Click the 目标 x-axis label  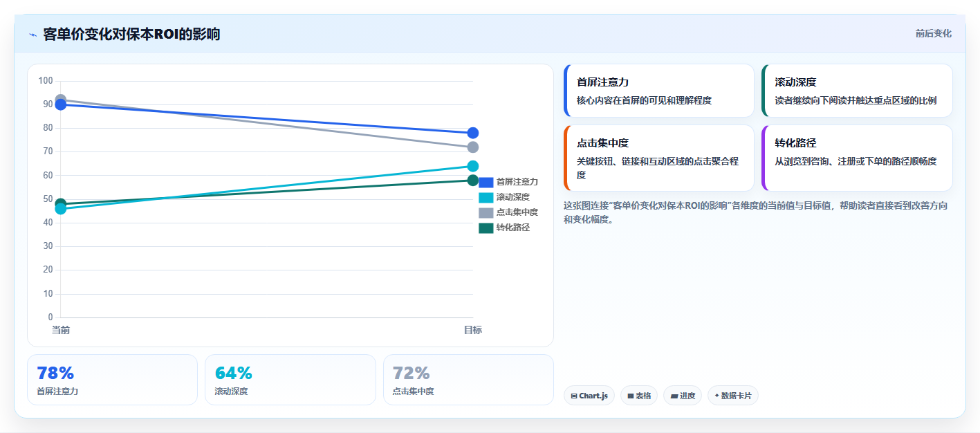pyautogui.click(x=473, y=330)
